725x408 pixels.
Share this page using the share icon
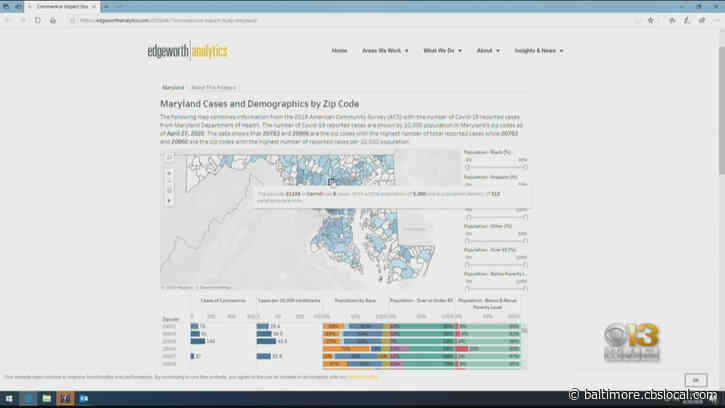click(702, 20)
